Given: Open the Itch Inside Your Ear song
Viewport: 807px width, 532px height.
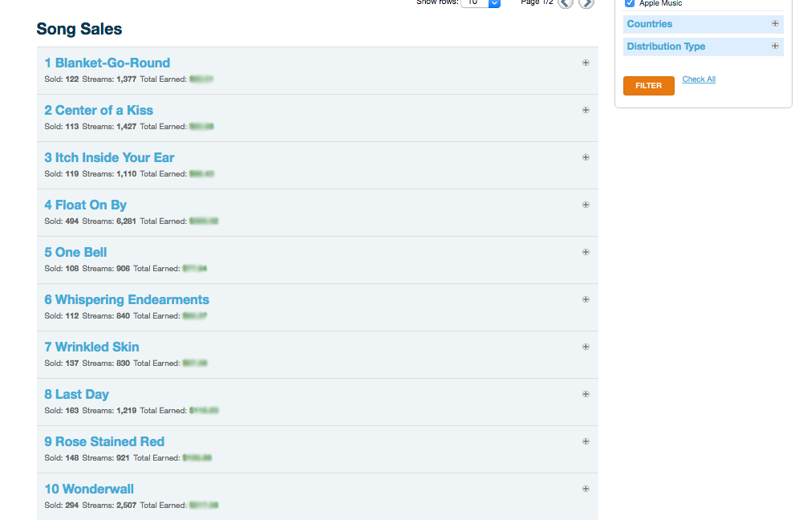Looking at the screenshot, I should click(109, 157).
